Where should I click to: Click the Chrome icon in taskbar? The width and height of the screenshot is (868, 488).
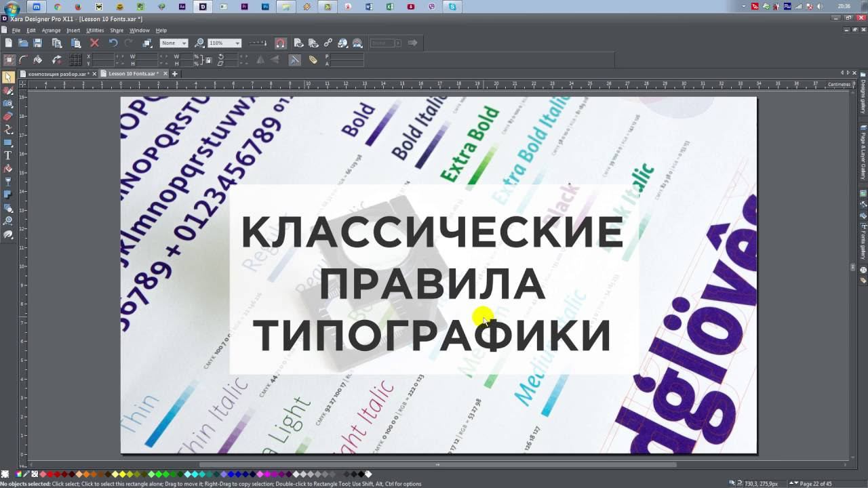(x=57, y=7)
